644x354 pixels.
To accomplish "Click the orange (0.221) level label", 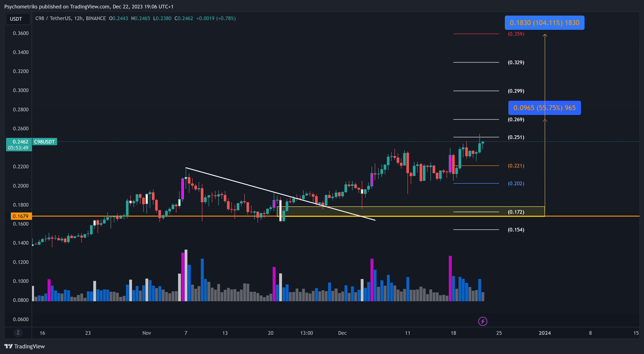I will click(x=516, y=166).
